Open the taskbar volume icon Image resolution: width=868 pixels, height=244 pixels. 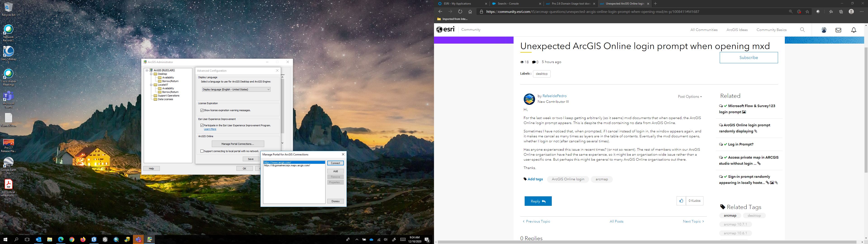[385, 240]
